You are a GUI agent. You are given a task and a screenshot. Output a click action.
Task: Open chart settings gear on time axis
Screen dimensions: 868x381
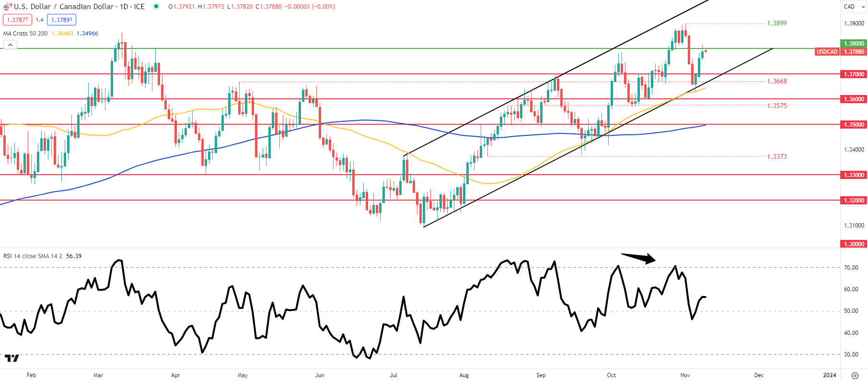(855, 375)
